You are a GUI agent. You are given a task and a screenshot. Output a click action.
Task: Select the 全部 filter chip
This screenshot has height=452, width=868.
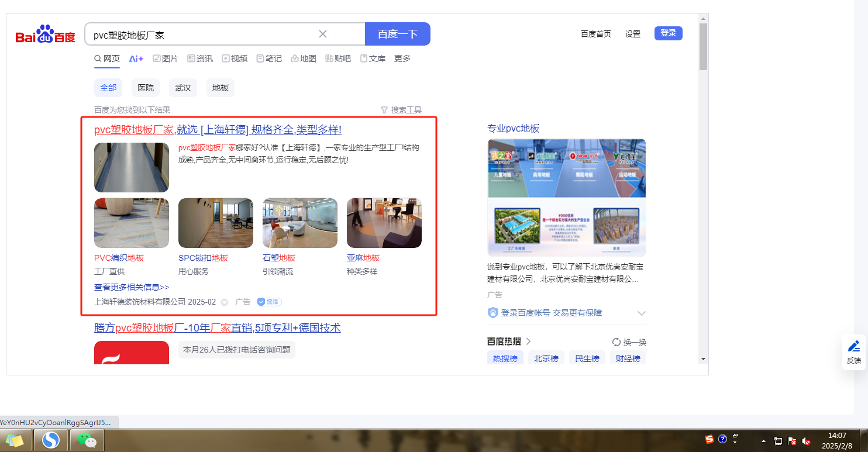click(108, 88)
